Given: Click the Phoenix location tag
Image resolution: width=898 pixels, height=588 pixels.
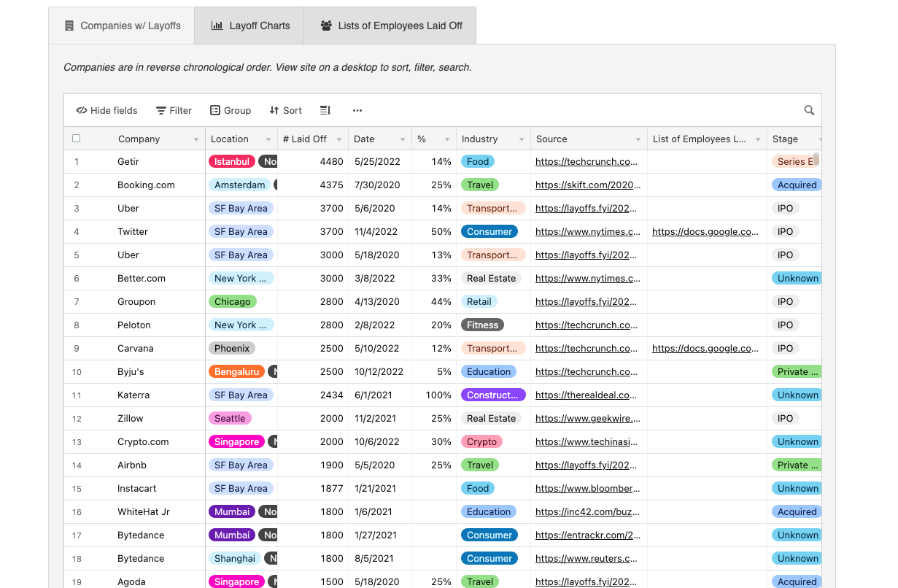Looking at the screenshot, I should [x=232, y=349].
